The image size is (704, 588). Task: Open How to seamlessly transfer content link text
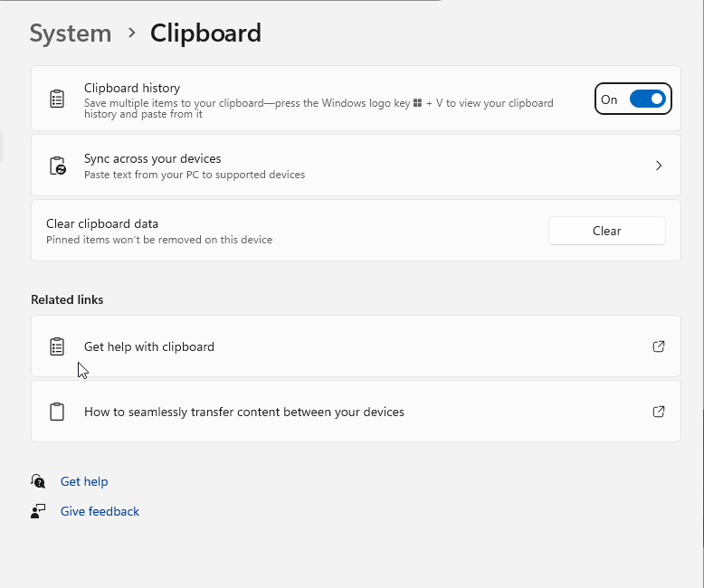click(x=244, y=412)
